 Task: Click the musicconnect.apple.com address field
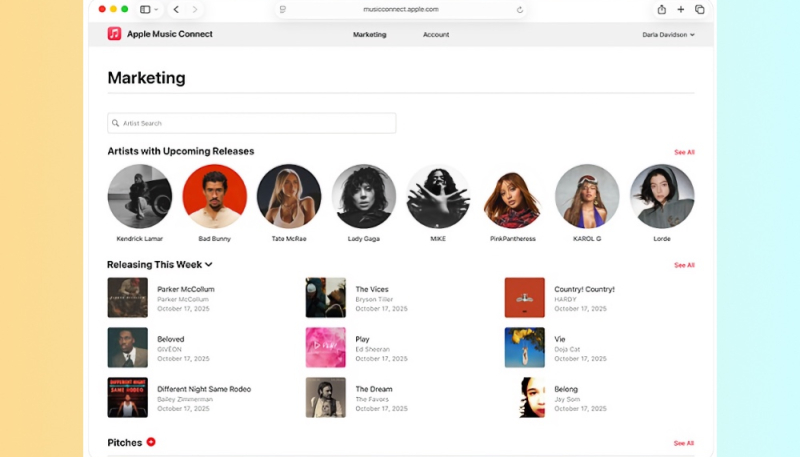click(x=401, y=9)
